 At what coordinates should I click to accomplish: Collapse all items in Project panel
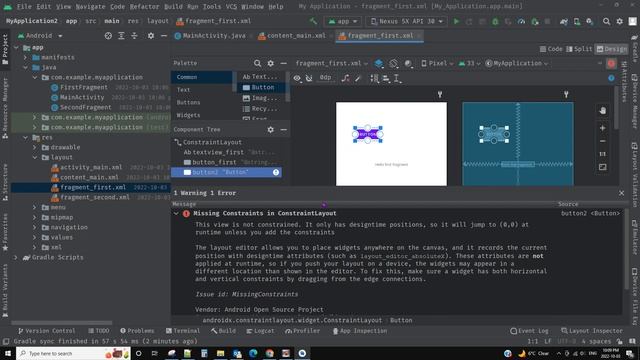point(134,36)
